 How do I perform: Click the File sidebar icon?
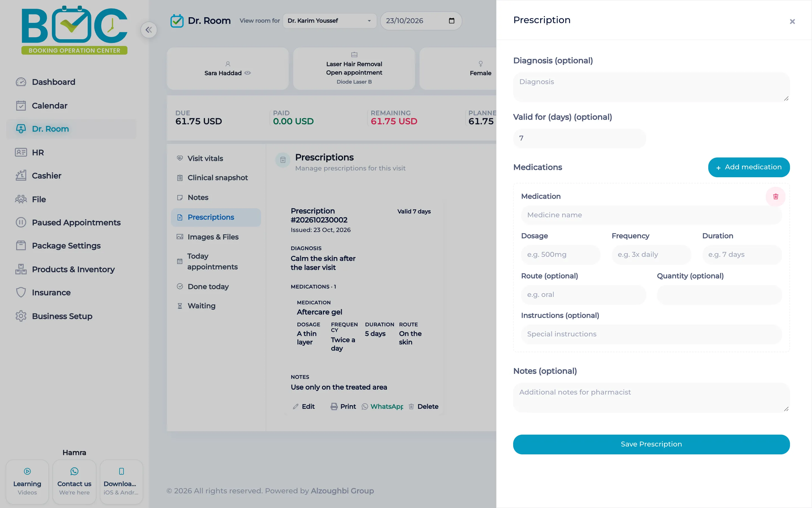[x=21, y=199]
